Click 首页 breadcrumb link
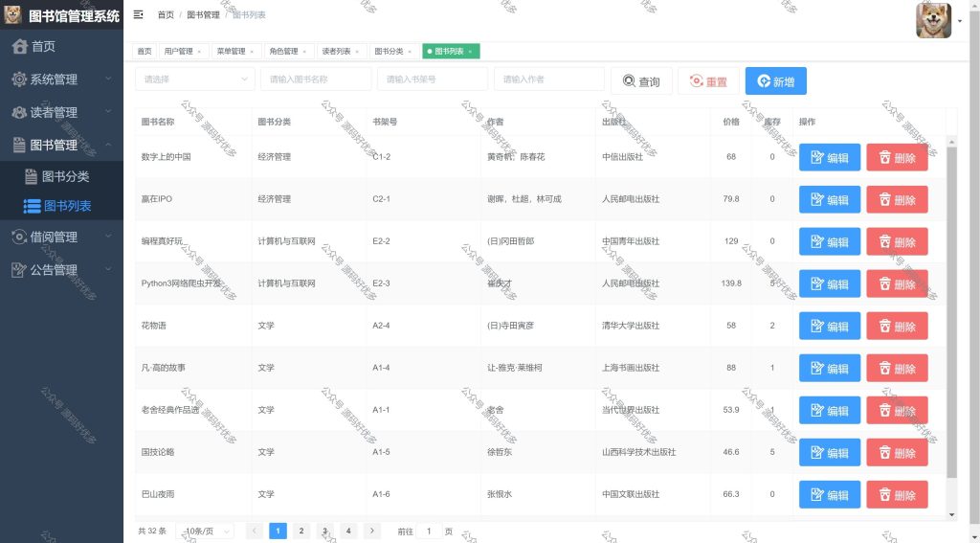 click(x=166, y=15)
